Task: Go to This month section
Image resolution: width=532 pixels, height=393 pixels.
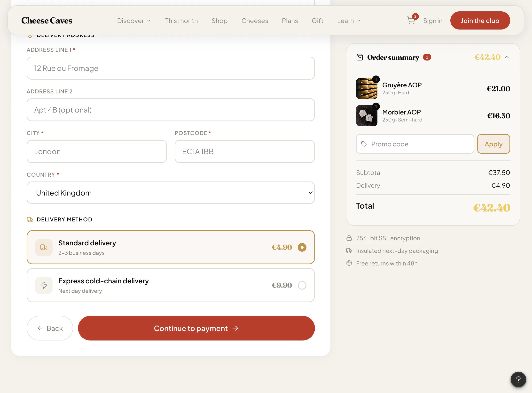Action: coord(181,21)
